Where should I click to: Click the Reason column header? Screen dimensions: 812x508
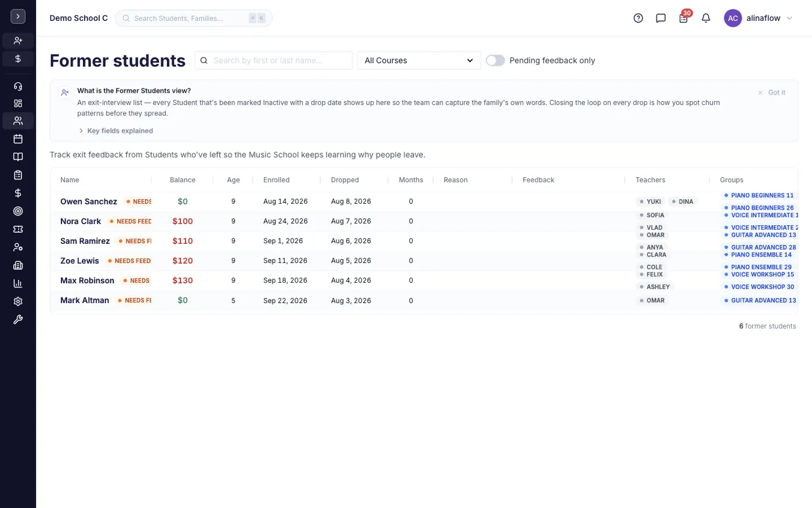point(456,180)
